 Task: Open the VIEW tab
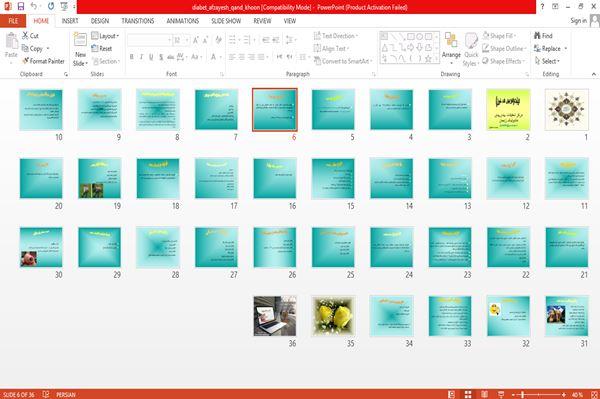[290, 21]
